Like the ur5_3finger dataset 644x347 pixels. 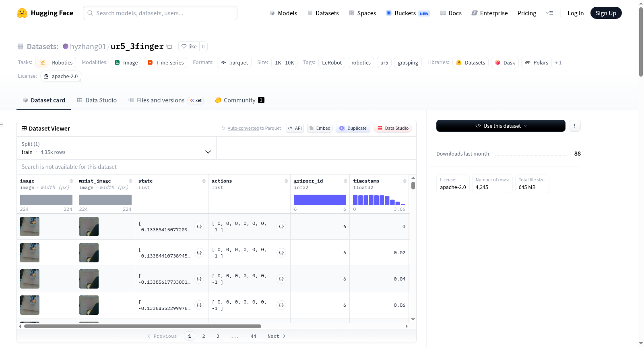(189, 46)
